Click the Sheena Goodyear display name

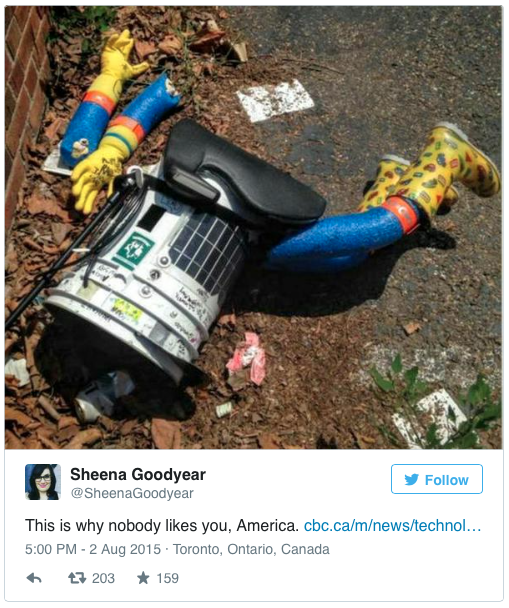(138, 474)
